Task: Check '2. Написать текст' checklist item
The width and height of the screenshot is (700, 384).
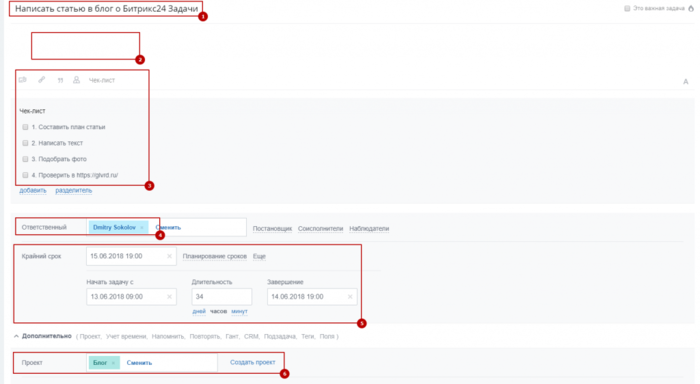Action: [x=25, y=143]
